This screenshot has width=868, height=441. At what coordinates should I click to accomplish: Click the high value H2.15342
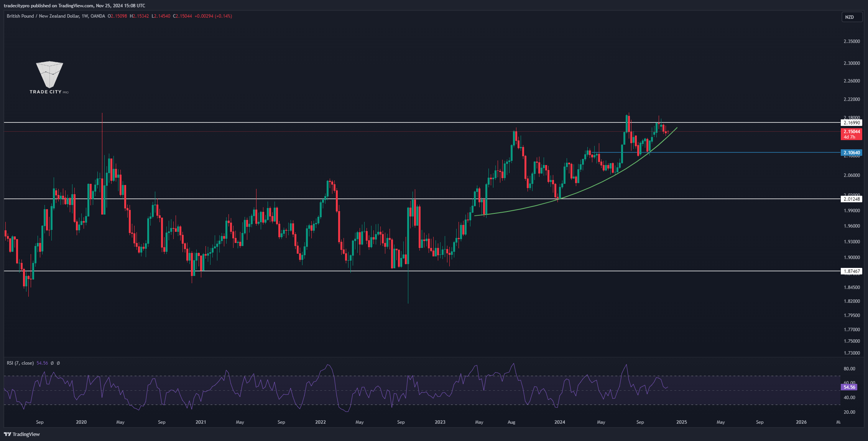[139, 16]
